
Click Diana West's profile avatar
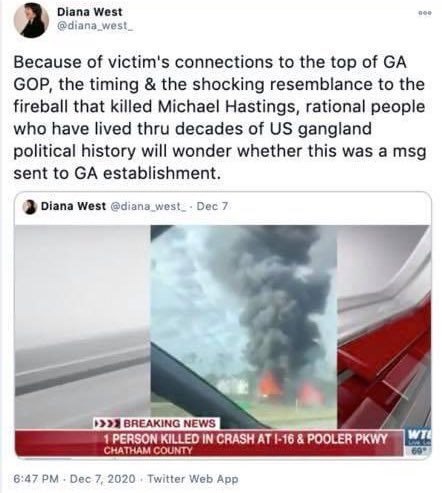31,21
